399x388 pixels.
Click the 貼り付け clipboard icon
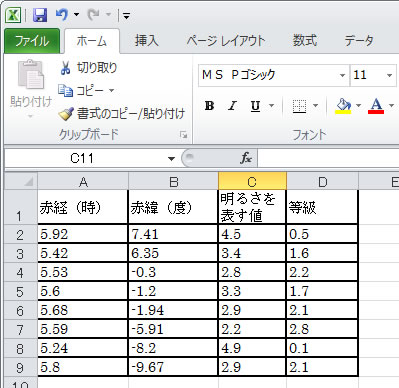[x=31, y=75]
